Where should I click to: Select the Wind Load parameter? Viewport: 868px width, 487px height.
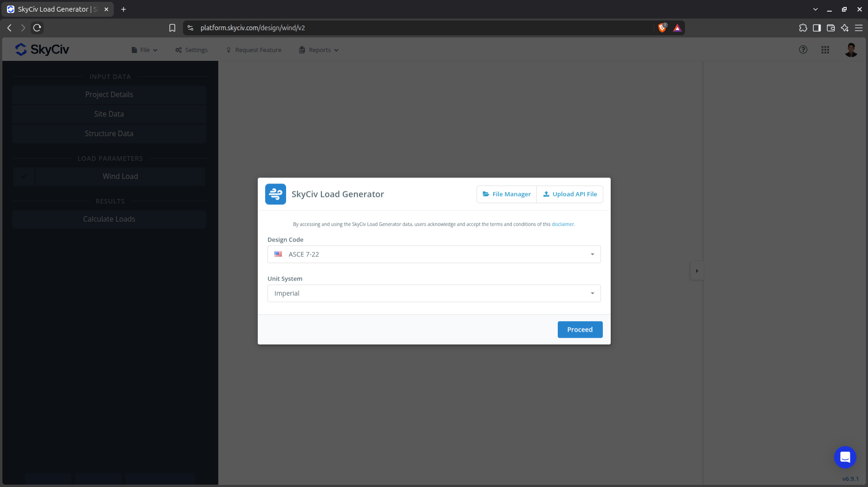[120, 177]
